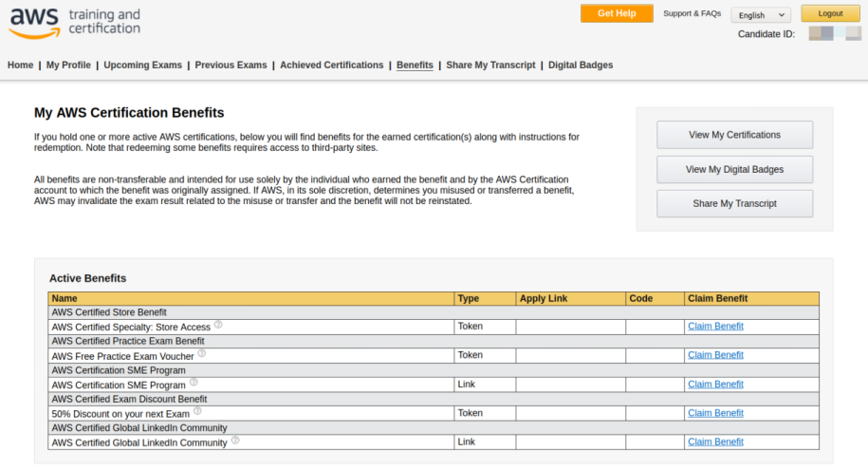Image resolution: width=868 pixels, height=470 pixels.
Task: Open the English language dropdown
Action: click(761, 15)
